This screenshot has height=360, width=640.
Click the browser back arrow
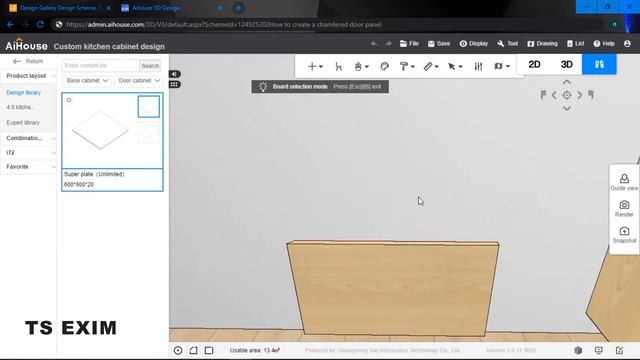tap(10, 24)
